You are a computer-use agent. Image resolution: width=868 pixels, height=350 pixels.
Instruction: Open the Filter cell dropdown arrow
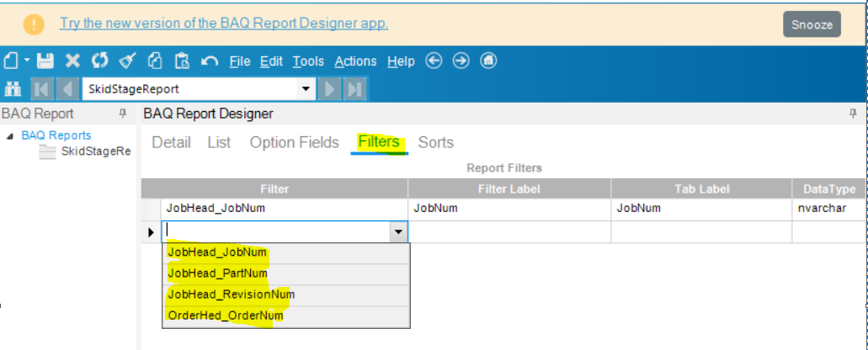pyautogui.click(x=398, y=231)
